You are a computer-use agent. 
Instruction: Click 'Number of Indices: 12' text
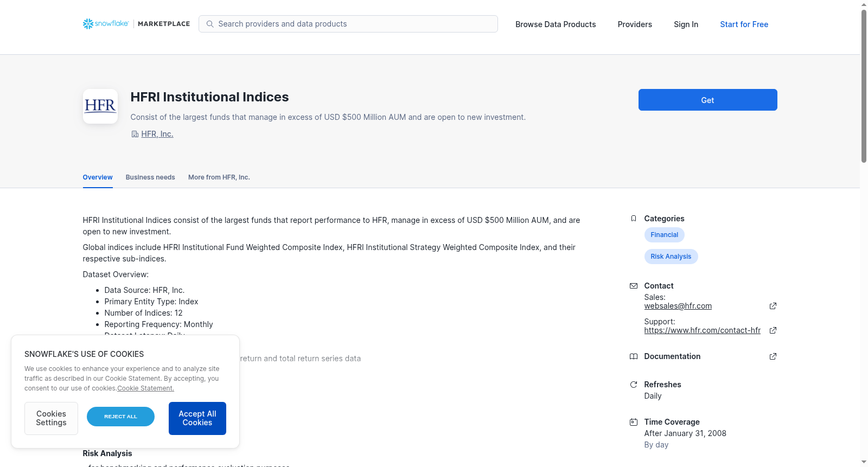[x=143, y=313]
